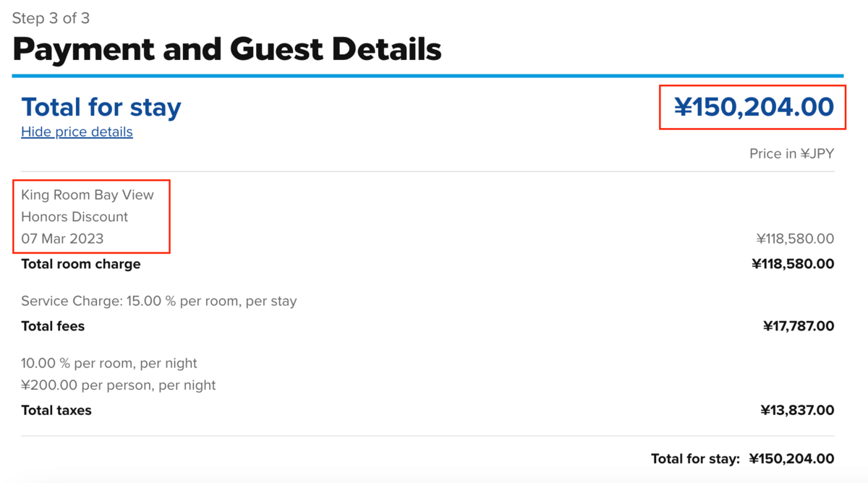Click the 07 Mar 2023 date

[62, 239]
